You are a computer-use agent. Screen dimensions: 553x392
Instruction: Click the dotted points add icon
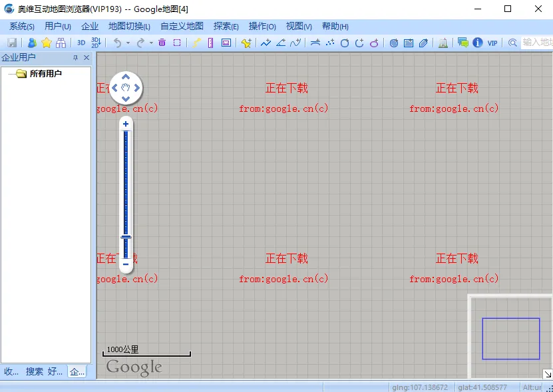pyautogui.click(x=330, y=43)
